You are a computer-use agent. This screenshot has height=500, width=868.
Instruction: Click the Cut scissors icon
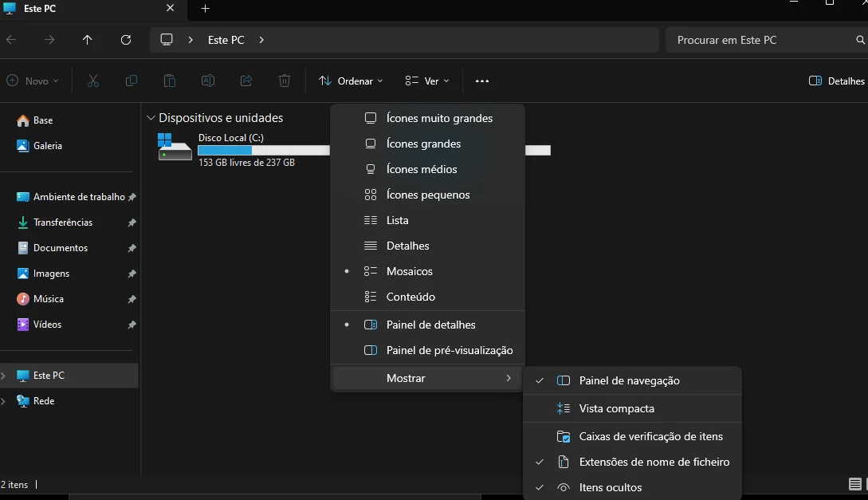pos(93,81)
